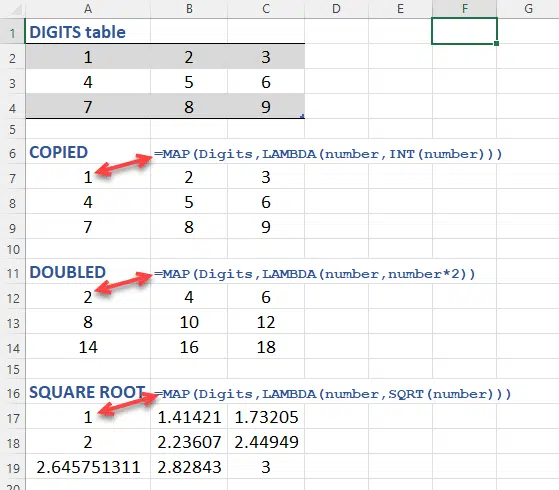Click the COPIED heading cell
The width and height of the screenshot is (559, 490).
click(88, 152)
